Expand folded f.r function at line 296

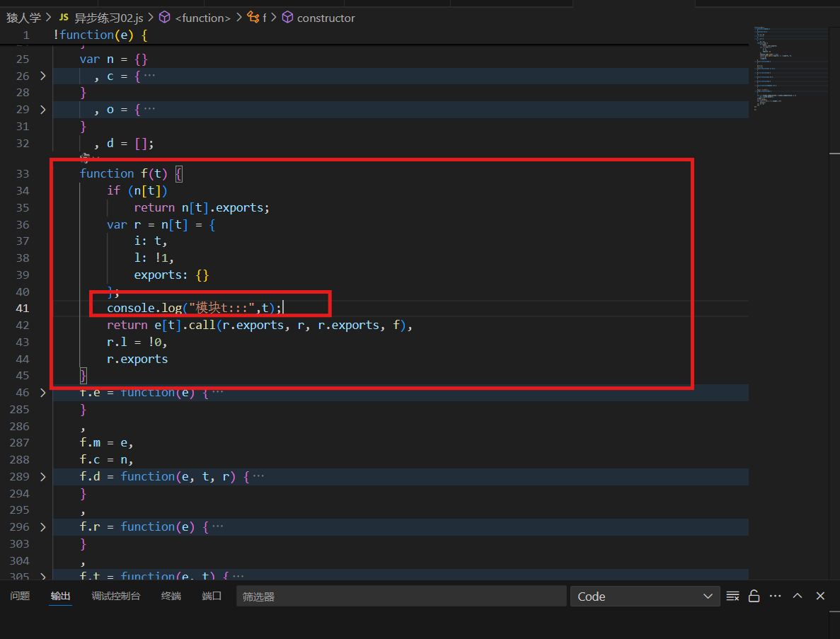click(43, 527)
